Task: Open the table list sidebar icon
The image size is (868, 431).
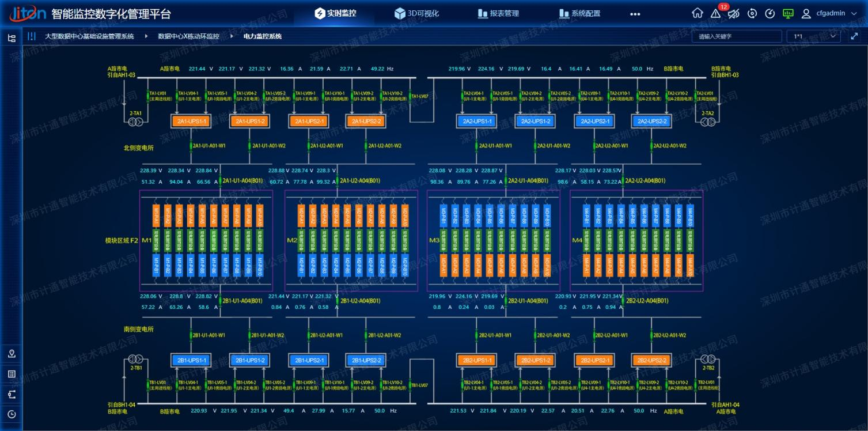Action: (x=12, y=374)
